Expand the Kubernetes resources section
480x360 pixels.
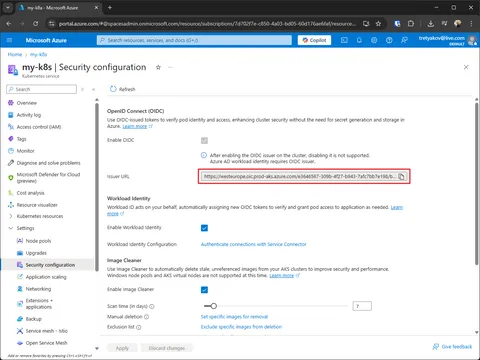pos(11,216)
